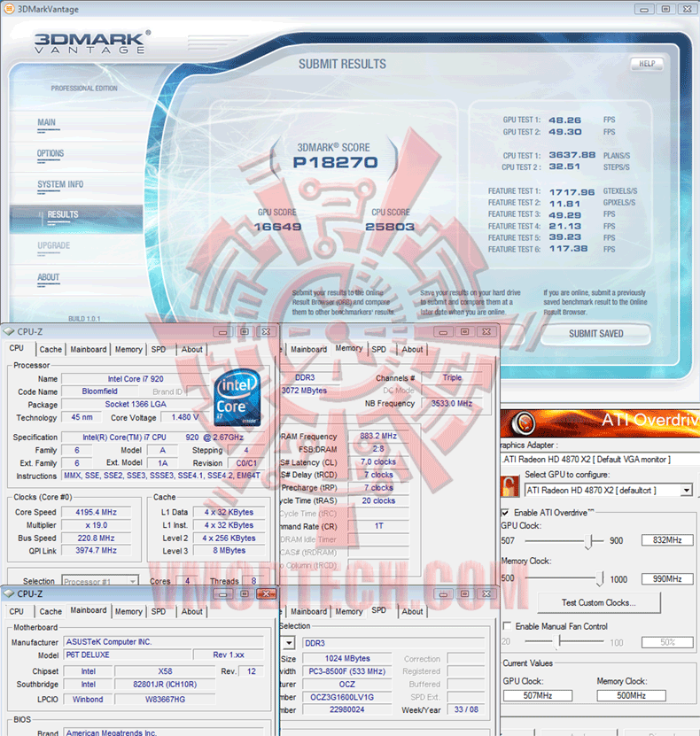Viewport: 700px width, 736px height.
Task: Click the P18270 3DMark score
Action: 335,162
